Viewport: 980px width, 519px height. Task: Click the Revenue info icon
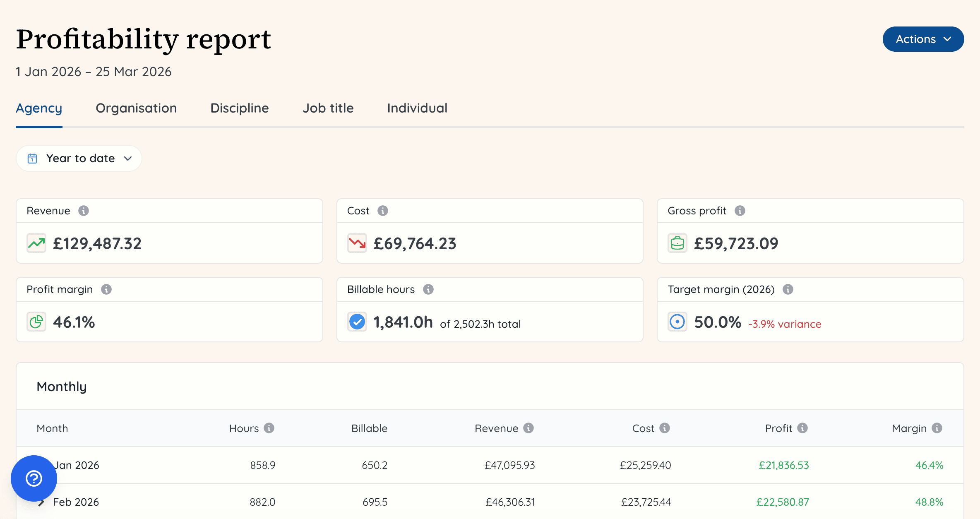point(84,210)
